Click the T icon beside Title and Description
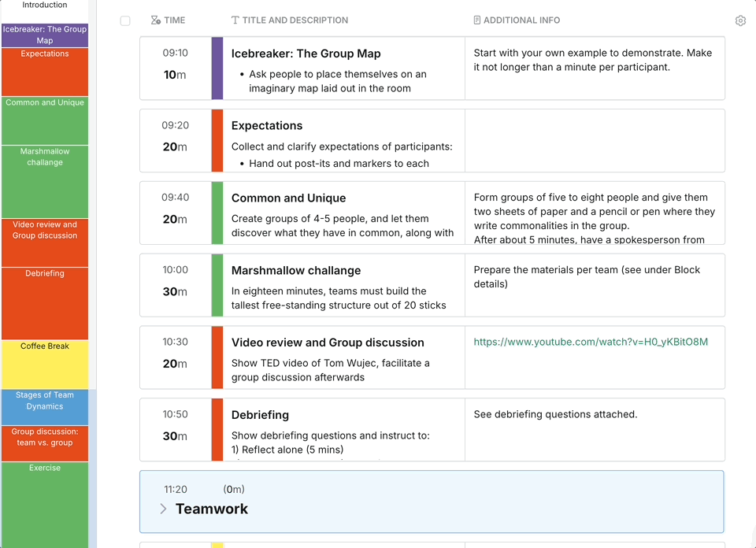 tap(235, 20)
